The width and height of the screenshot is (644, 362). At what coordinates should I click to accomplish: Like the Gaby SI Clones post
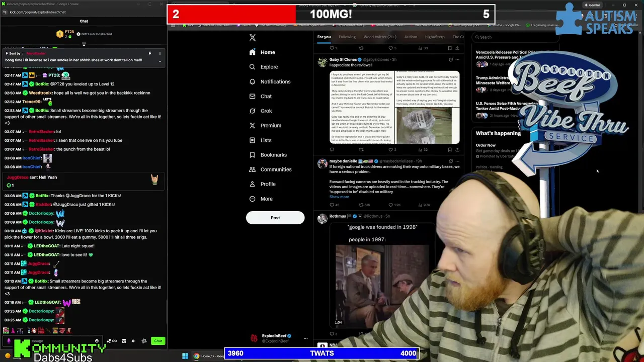[x=391, y=149]
